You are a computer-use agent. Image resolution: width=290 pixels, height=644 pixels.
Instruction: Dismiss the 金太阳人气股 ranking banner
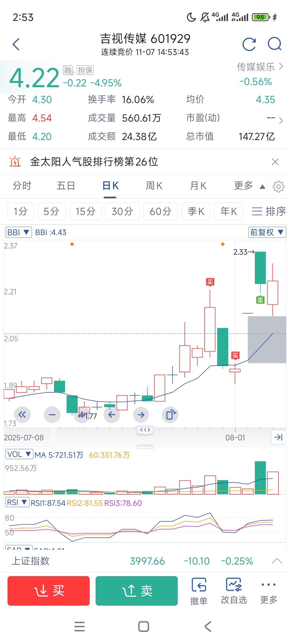click(x=275, y=162)
